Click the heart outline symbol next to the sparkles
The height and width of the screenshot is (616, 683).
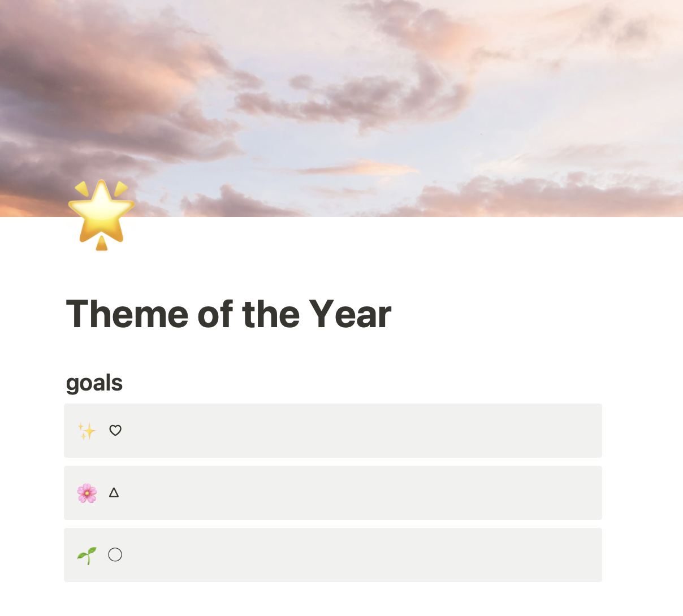coord(115,430)
